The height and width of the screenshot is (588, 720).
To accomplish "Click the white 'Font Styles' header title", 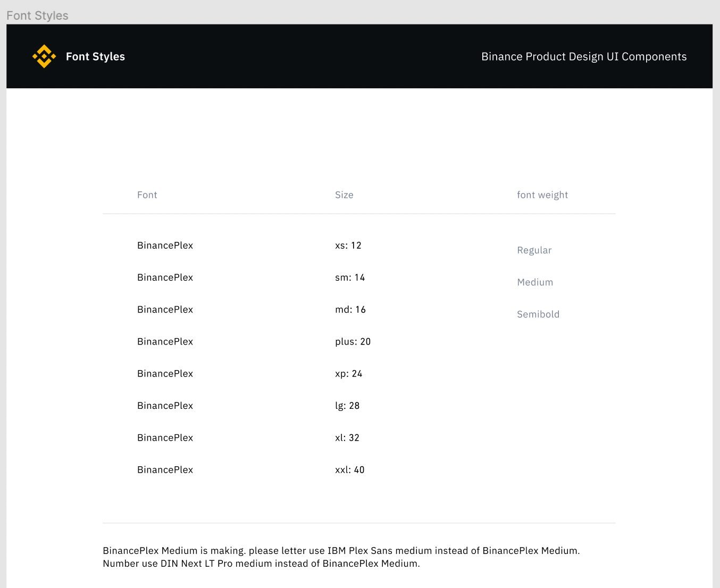I will tap(95, 56).
